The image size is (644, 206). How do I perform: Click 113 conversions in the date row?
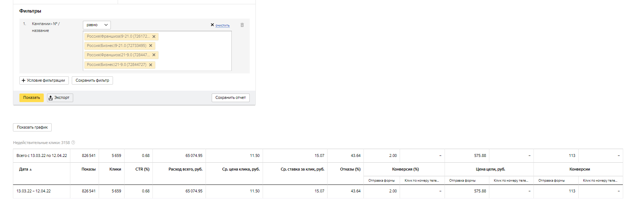(572, 191)
